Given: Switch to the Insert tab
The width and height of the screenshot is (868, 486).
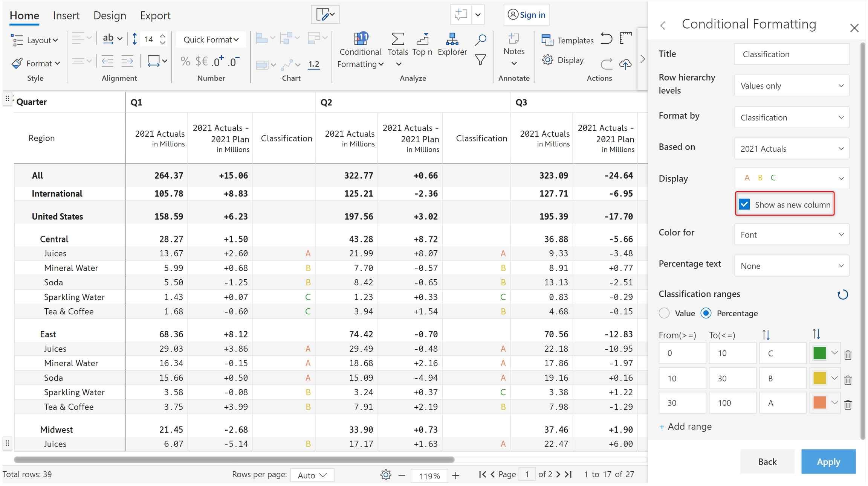Looking at the screenshot, I should tap(66, 15).
